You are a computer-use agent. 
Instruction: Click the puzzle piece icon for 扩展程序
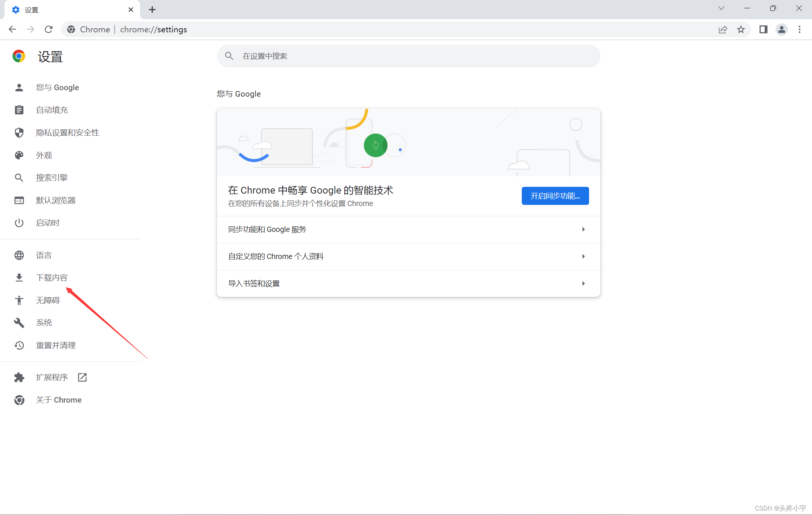[19, 377]
